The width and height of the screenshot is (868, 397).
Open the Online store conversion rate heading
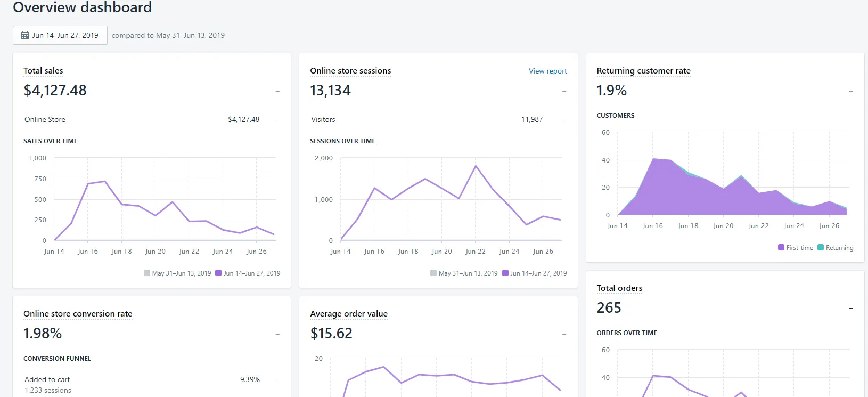point(78,314)
